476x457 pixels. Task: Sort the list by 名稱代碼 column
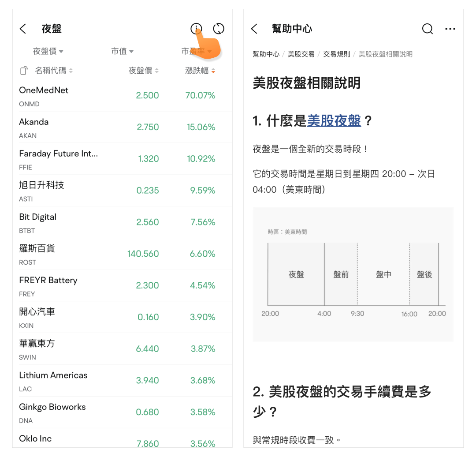pos(54,71)
